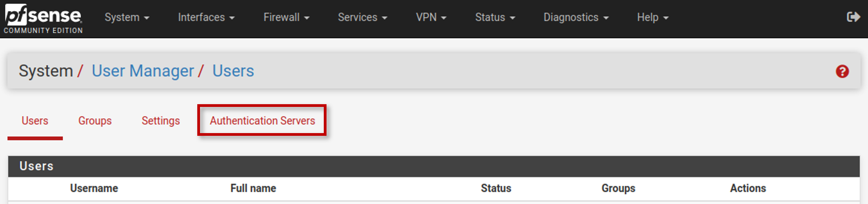Click the Status column header in table
The image size is (868, 204).
pyautogui.click(x=496, y=188)
